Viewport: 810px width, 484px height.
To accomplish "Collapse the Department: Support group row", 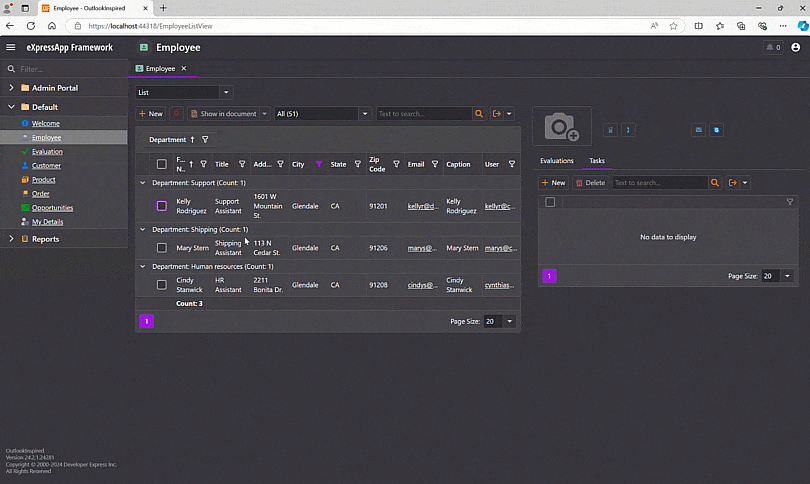I will pyautogui.click(x=143, y=183).
